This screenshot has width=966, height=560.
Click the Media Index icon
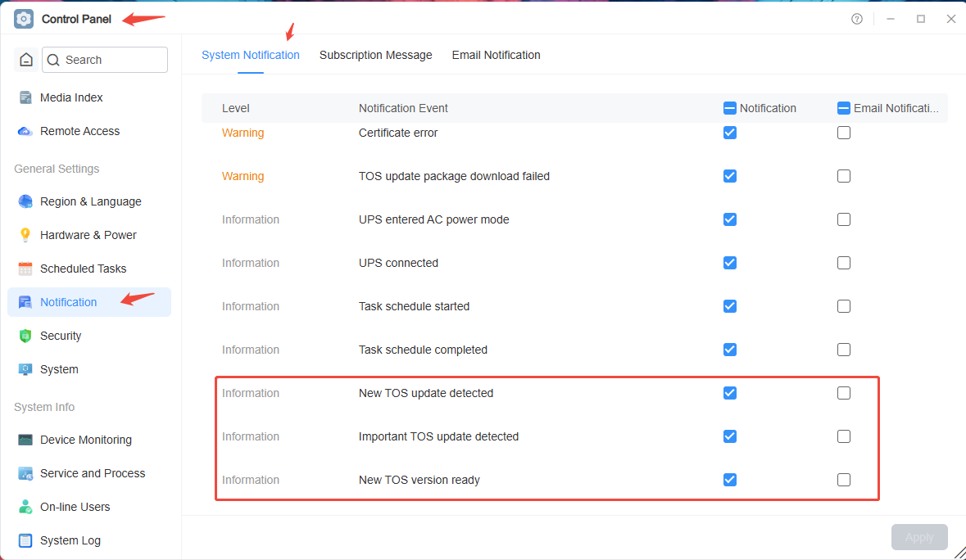pyautogui.click(x=25, y=97)
